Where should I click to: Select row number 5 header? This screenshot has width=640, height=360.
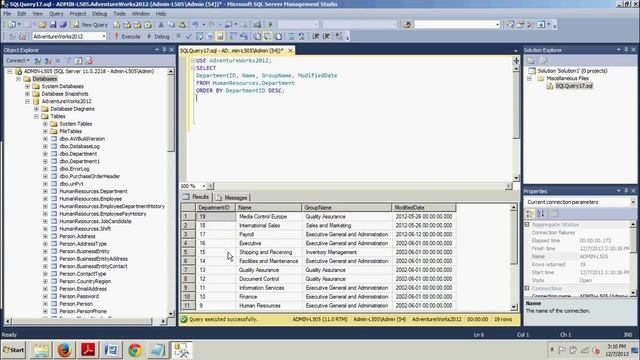[188, 252]
